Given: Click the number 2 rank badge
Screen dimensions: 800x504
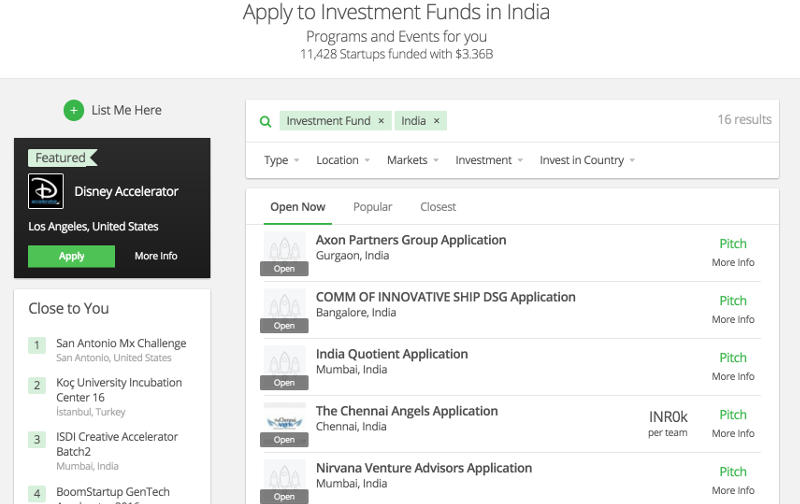Looking at the screenshot, I should 37,385.
